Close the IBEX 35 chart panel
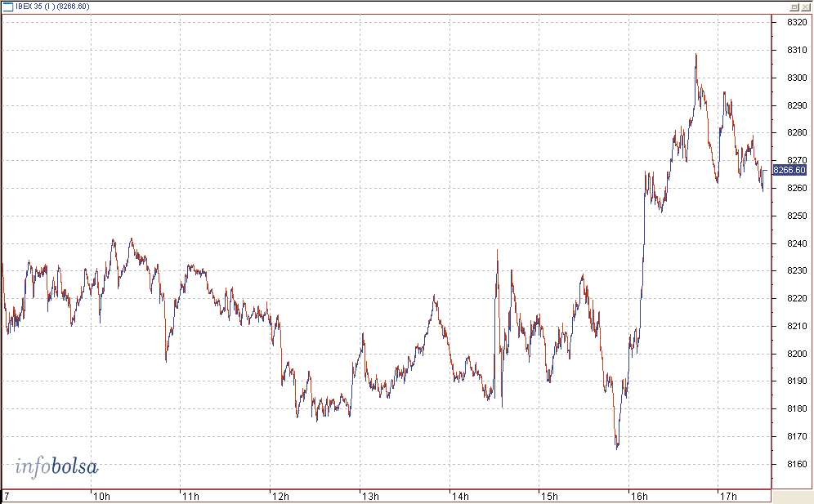The width and height of the screenshot is (814, 504). (805, 7)
